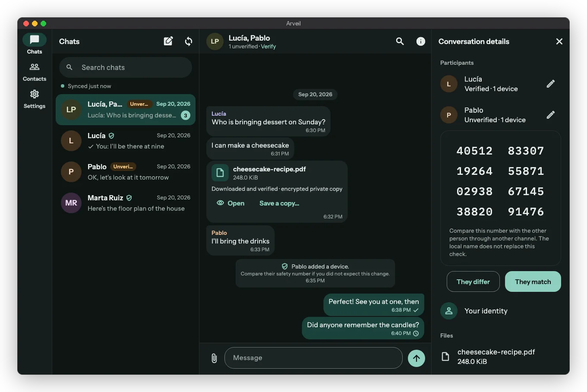Image resolution: width=587 pixels, height=392 pixels.
Task: Click the LP avatar in chat header
Action: 215,41
